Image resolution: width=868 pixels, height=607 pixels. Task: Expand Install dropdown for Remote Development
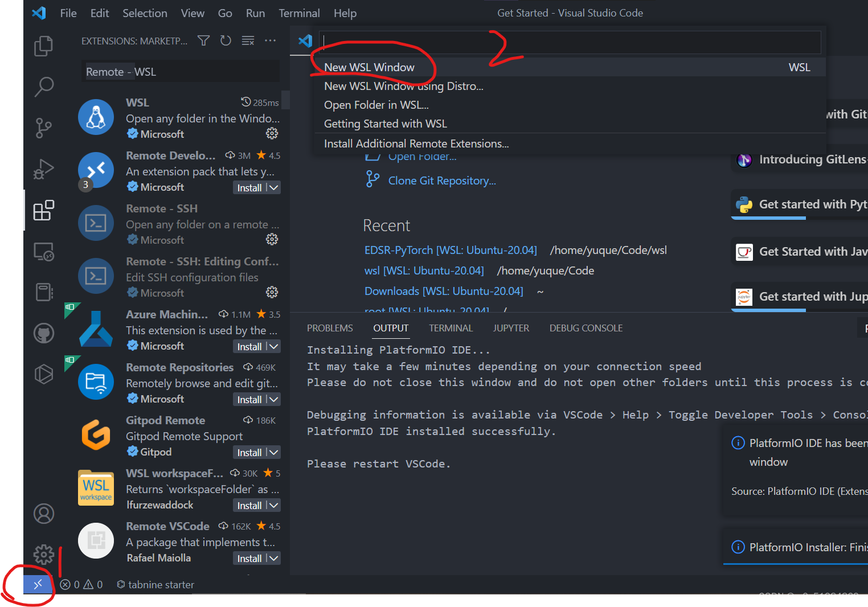[x=273, y=187]
